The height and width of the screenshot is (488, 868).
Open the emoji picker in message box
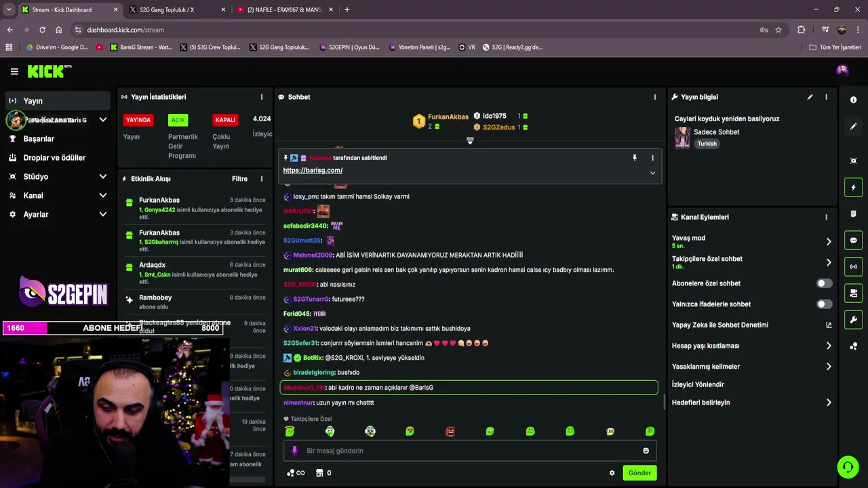(646, 451)
